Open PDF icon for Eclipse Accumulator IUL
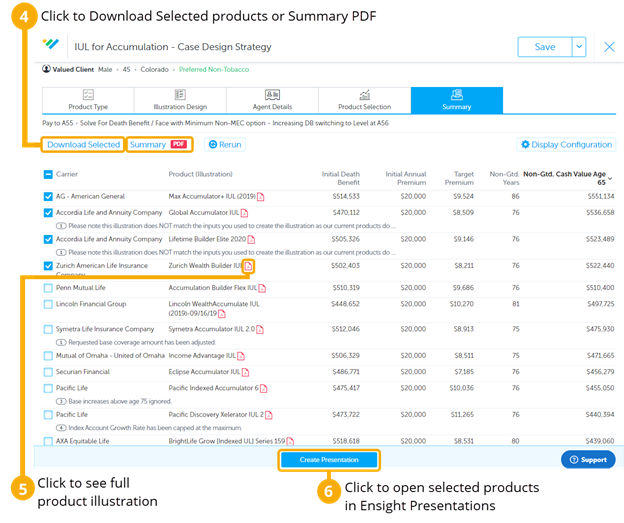 coord(245,373)
